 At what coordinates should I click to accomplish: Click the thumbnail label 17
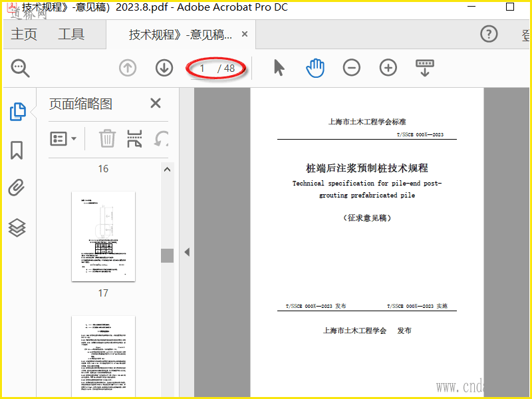103,293
